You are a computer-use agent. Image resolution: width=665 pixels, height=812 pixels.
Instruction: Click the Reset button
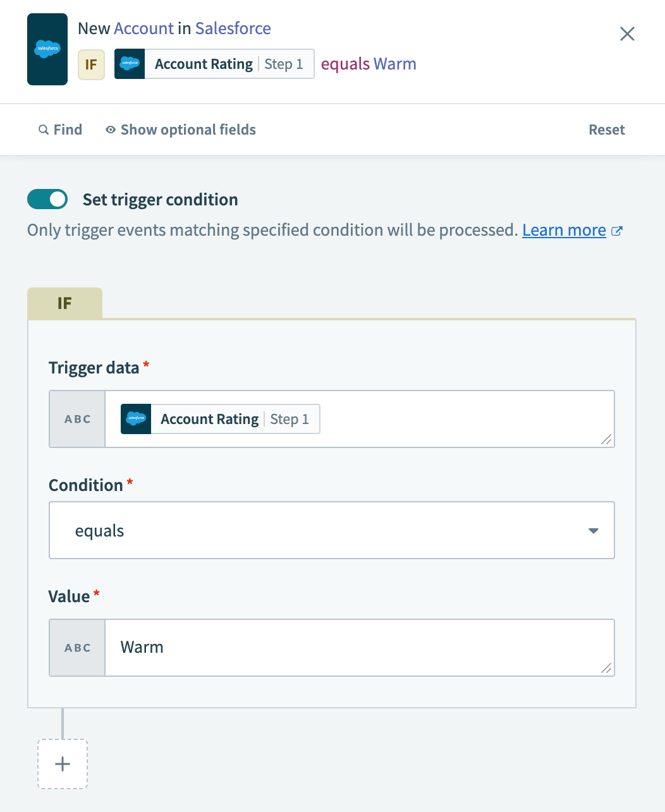click(x=606, y=130)
